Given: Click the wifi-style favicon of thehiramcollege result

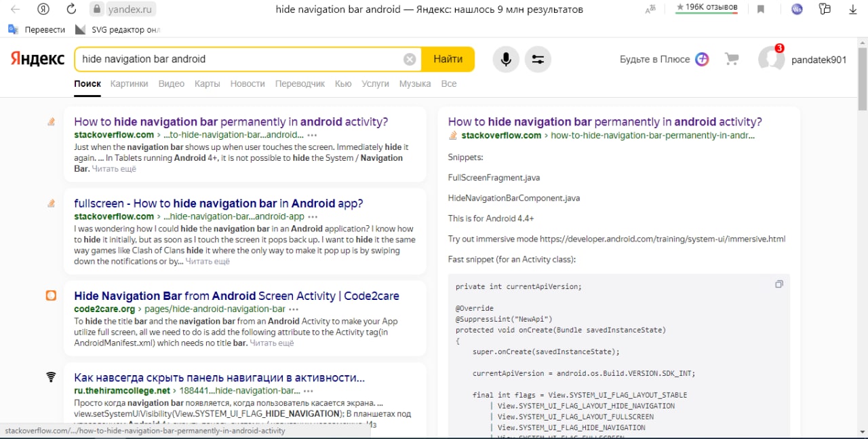Looking at the screenshot, I should (51, 377).
